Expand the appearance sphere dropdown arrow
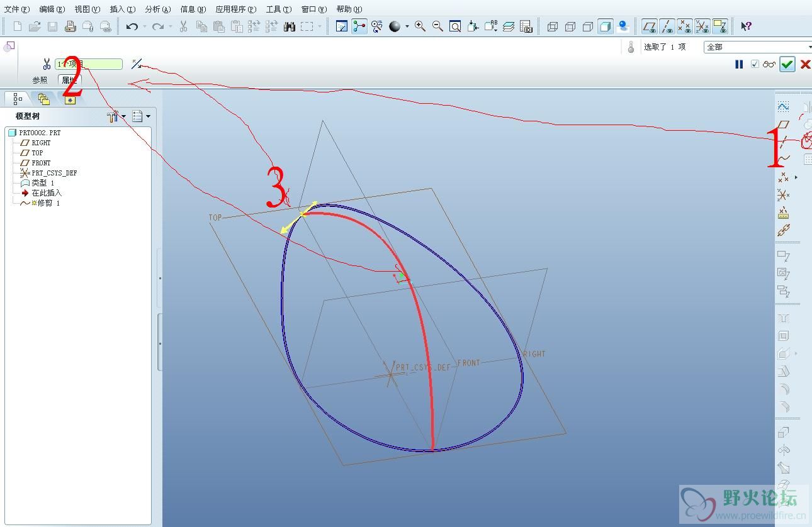812x527 pixels. coord(407,26)
